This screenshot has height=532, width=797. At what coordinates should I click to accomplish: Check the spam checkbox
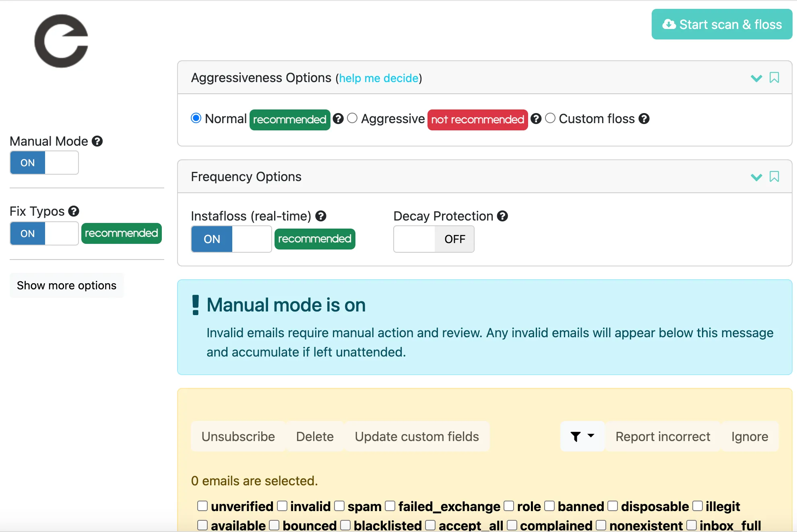click(339, 506)
